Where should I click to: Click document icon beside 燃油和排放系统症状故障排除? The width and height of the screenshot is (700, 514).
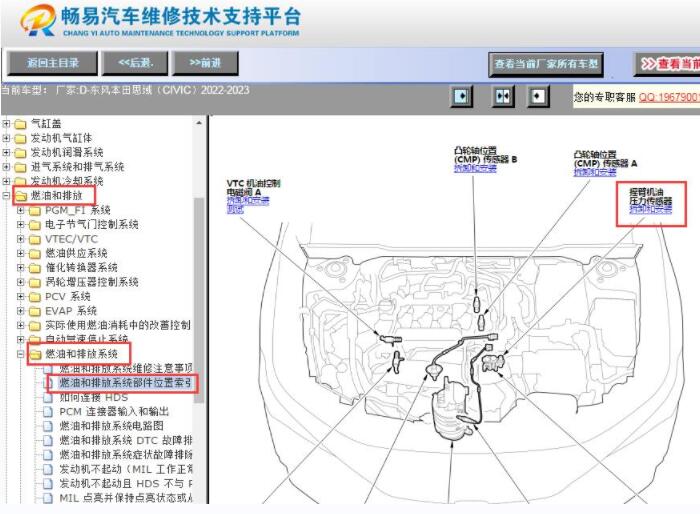point(48,455)
